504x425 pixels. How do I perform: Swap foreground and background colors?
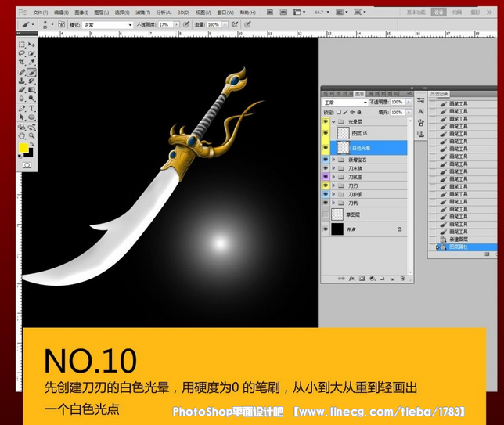click(31, 144)
